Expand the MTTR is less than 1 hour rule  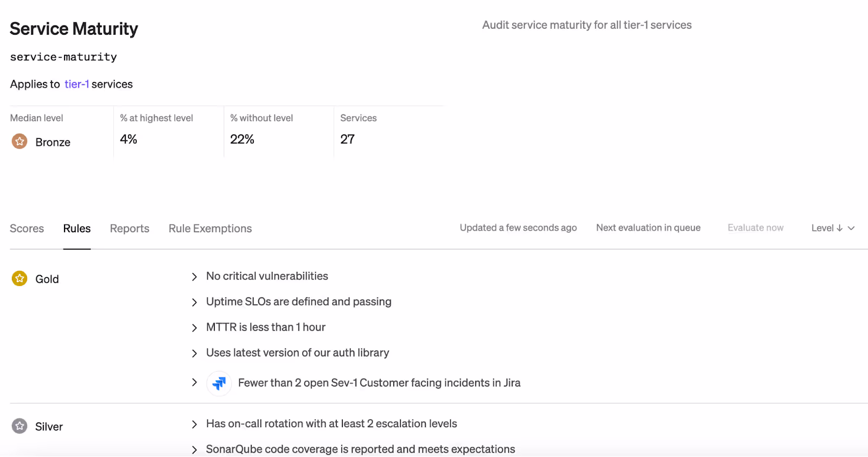coord(194,328)
